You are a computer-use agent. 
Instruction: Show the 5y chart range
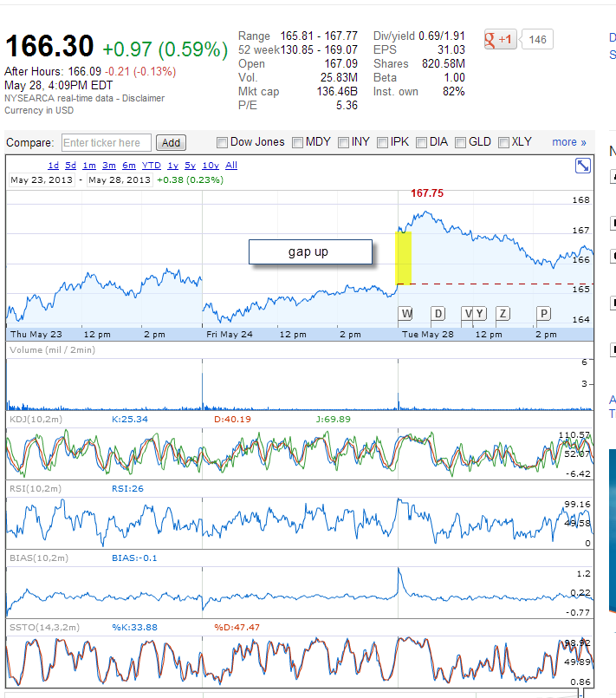[191, 166]
